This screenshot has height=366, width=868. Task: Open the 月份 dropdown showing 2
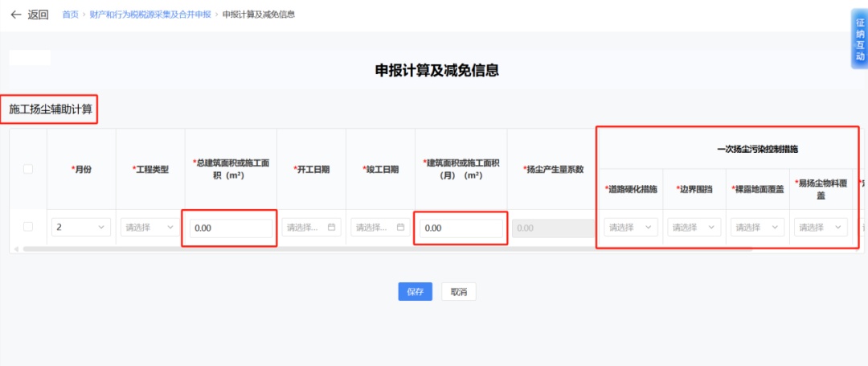[81, 228]
